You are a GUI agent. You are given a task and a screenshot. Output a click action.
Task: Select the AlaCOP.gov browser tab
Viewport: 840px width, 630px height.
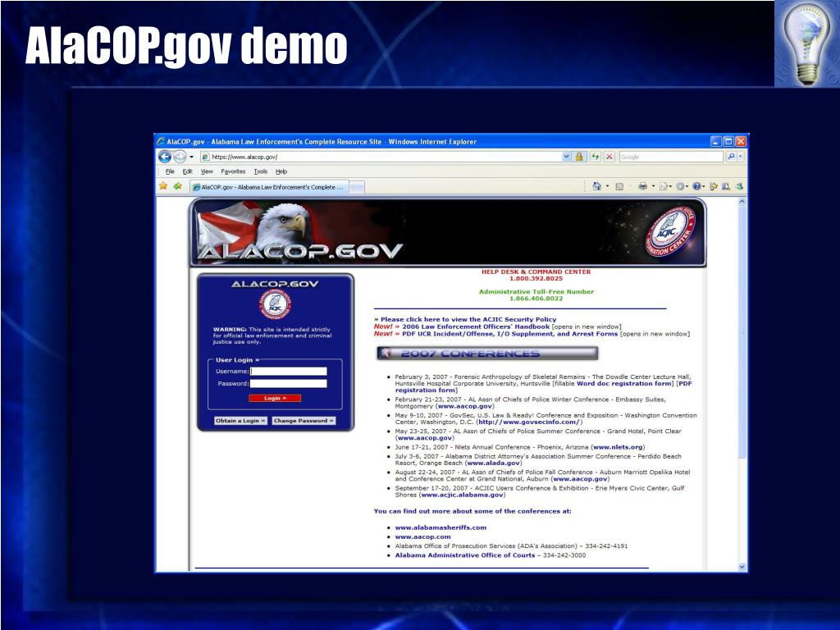(x=269, y=187)
